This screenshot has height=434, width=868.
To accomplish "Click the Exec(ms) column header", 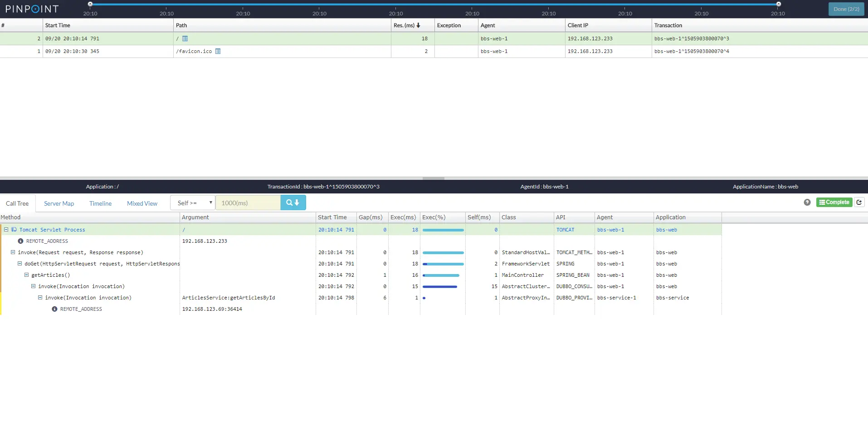I will (x=404, y=217).
